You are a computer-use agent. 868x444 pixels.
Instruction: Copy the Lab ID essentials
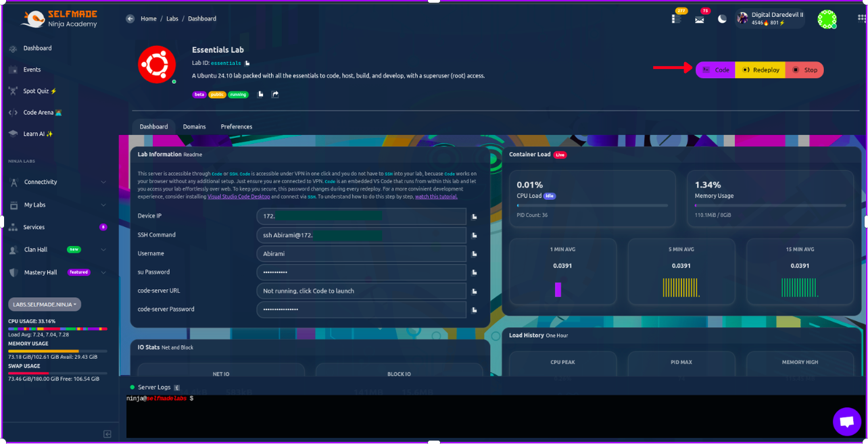[247, 64]
